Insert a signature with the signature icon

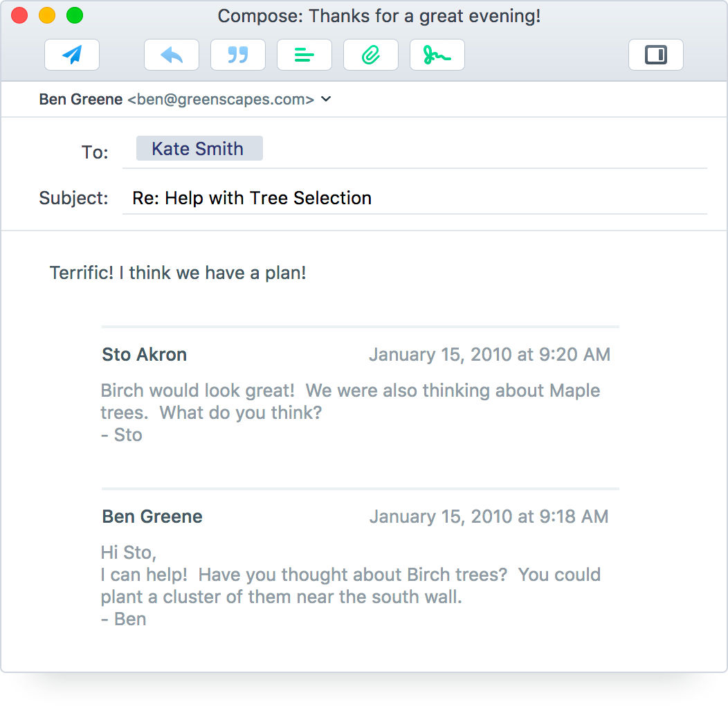coord(437,55)
